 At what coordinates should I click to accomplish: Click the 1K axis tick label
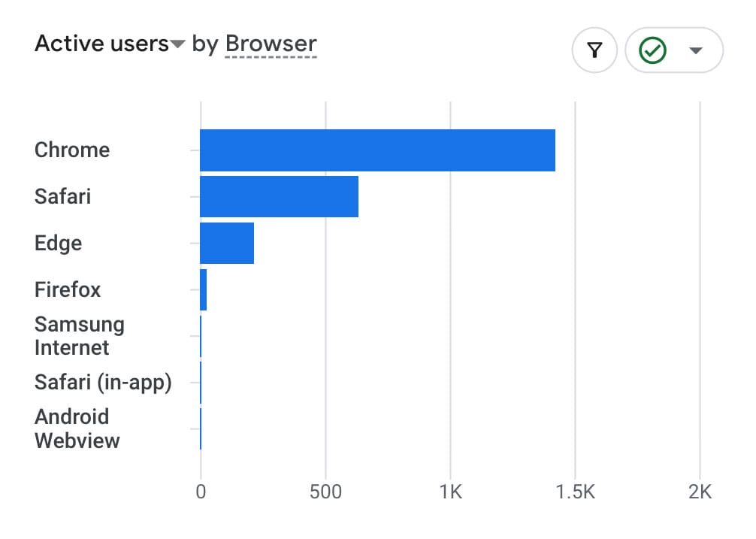[x=450, y=492]
